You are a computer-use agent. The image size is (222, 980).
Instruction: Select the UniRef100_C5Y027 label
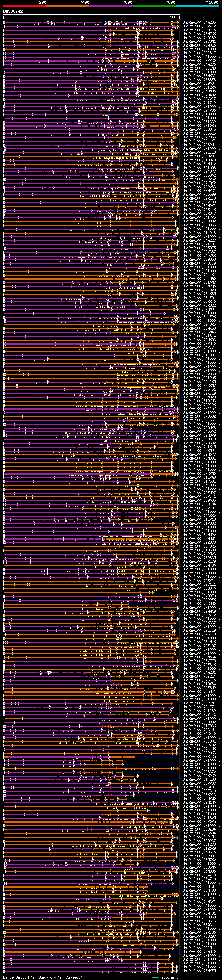pos(199,99)
